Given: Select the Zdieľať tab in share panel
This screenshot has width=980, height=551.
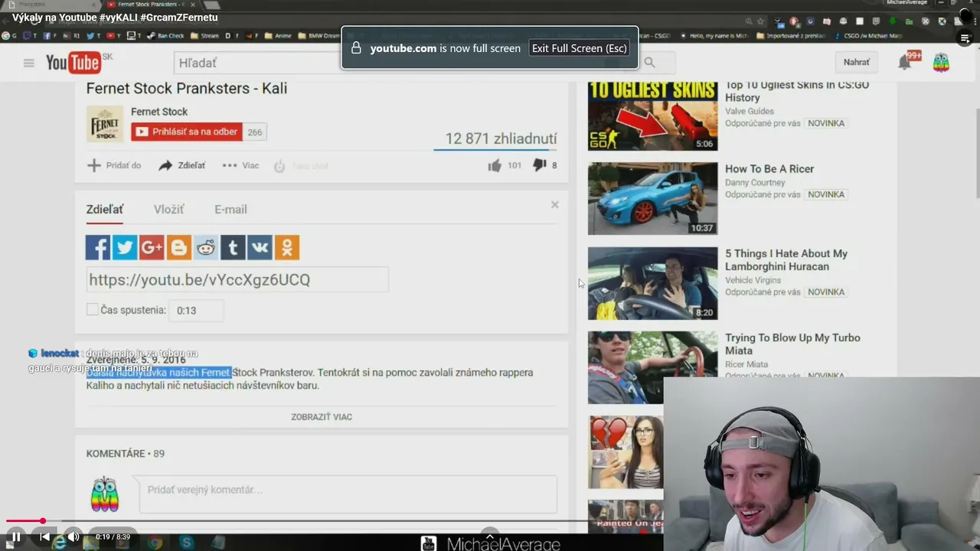Looking at the screenshot, I should point(105,210).
